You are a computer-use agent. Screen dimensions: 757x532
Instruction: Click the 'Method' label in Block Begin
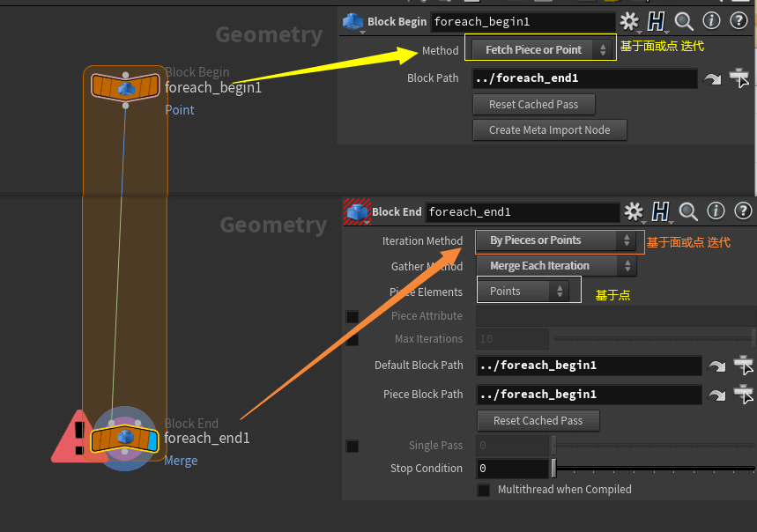(x=440, y=50)
